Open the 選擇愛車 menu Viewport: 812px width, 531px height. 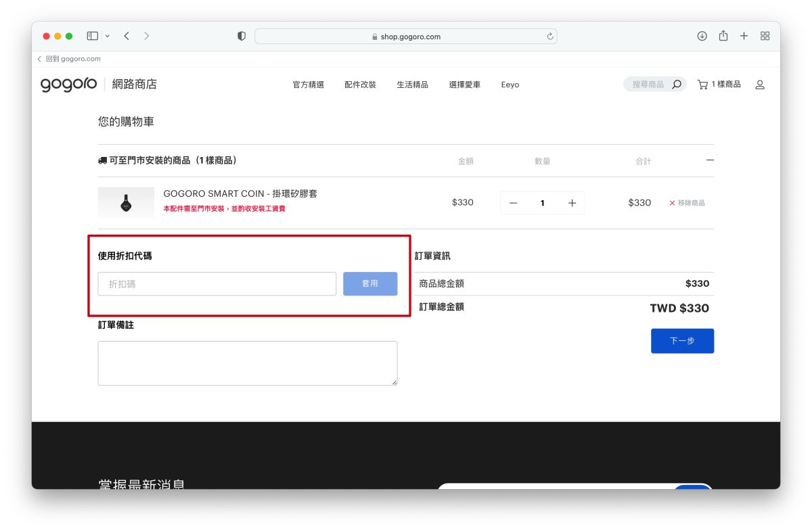[465, 85]
